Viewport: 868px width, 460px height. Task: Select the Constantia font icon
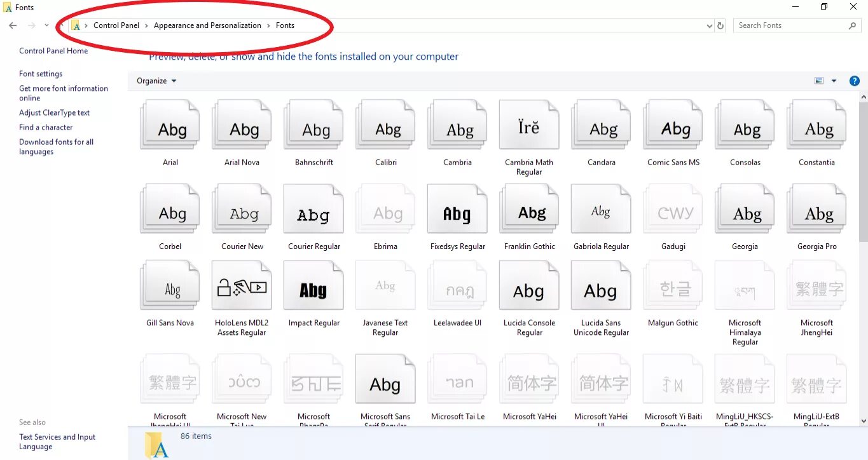(816, 125)
